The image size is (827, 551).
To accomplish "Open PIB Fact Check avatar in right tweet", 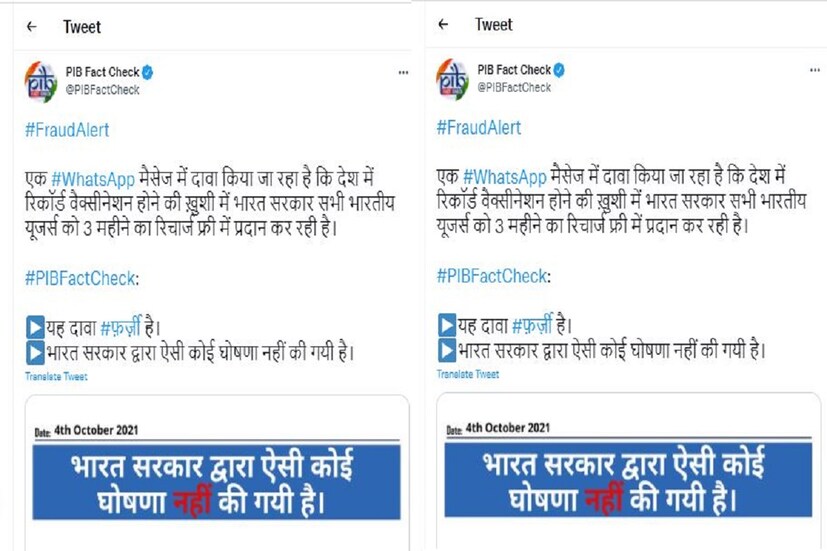I will [452, 80].
